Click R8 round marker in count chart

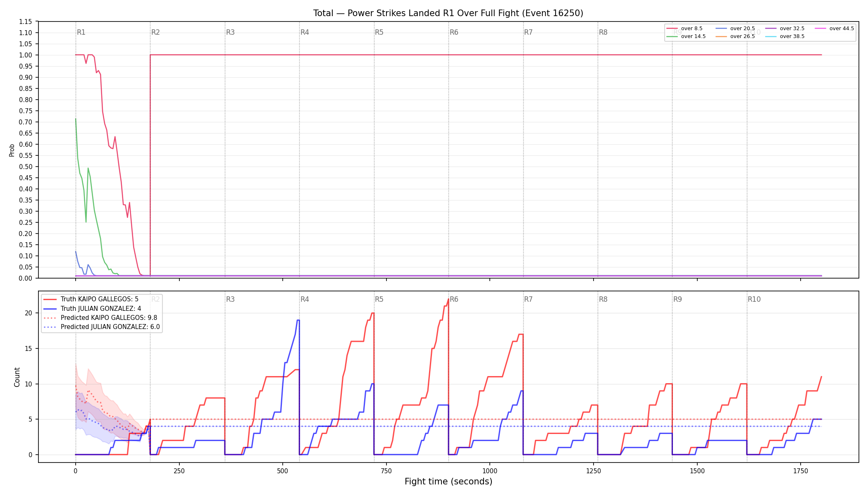[603, 299]
